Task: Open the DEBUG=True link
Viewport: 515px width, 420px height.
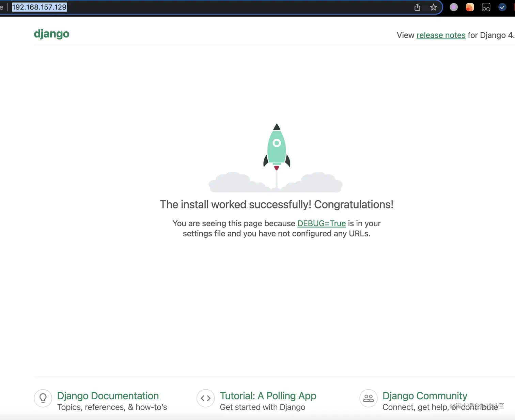Action: (x=322, y=223)
